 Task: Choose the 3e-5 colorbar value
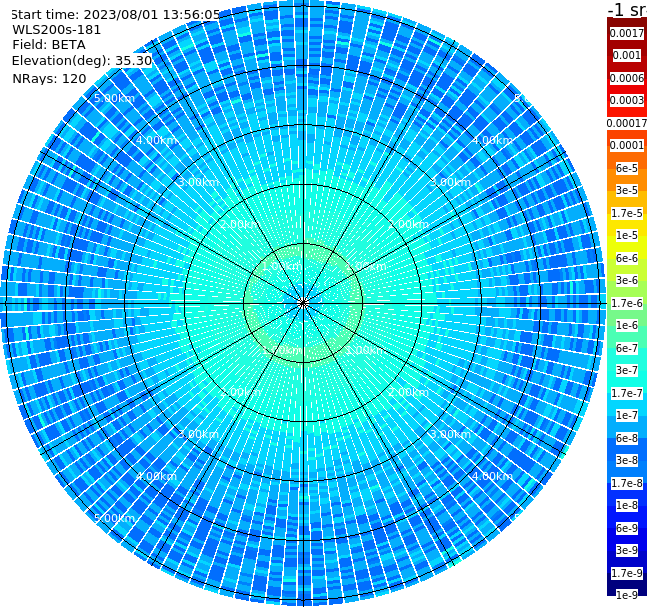[627, 190]
